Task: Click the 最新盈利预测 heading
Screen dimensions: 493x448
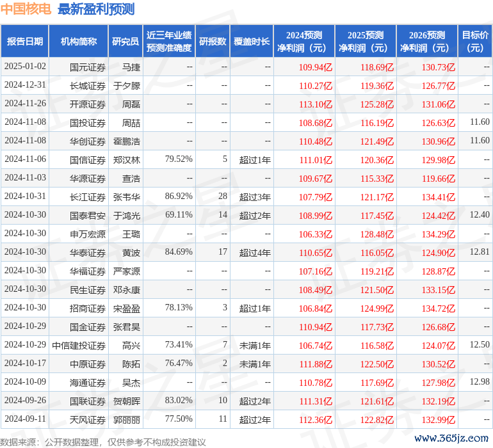Action: [x=96, y=9]
